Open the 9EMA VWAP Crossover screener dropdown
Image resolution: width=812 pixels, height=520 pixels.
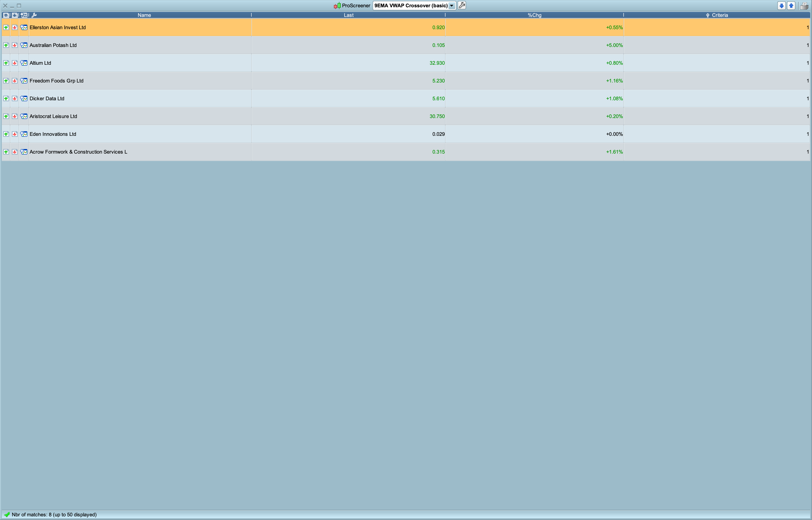point(451,5)
